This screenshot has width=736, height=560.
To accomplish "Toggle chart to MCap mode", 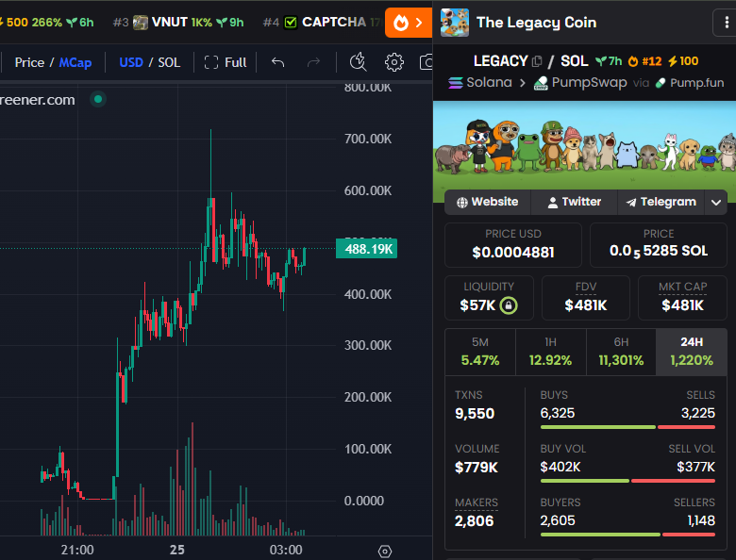I will (75, 62).
